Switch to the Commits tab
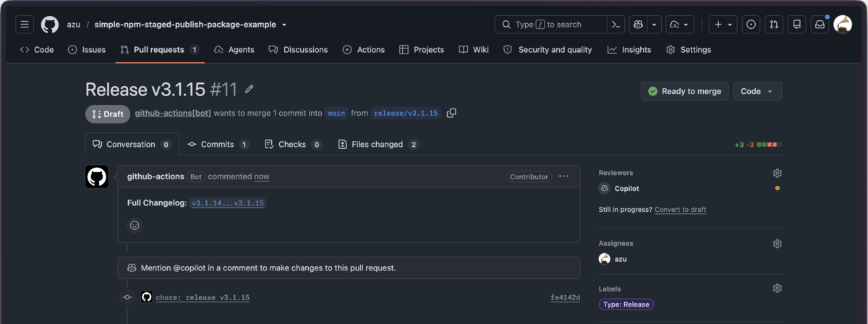Screen dimensions: 868x324 tap(218, 145)
